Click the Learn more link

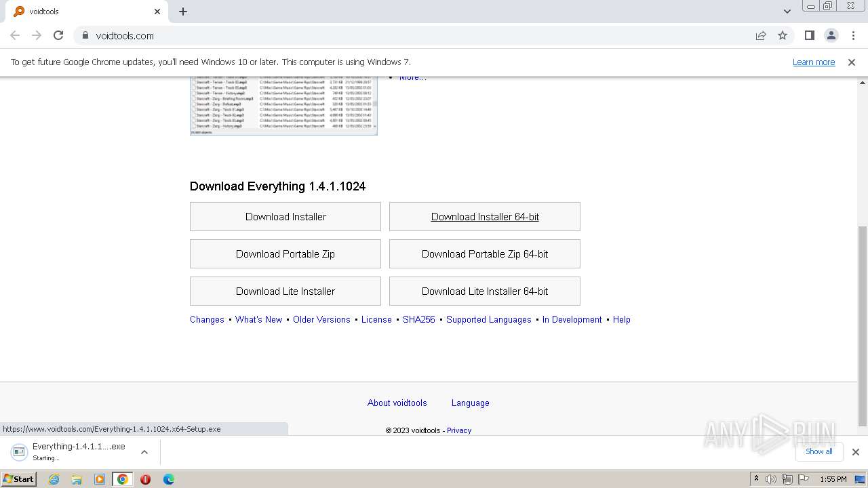[814, 62]
